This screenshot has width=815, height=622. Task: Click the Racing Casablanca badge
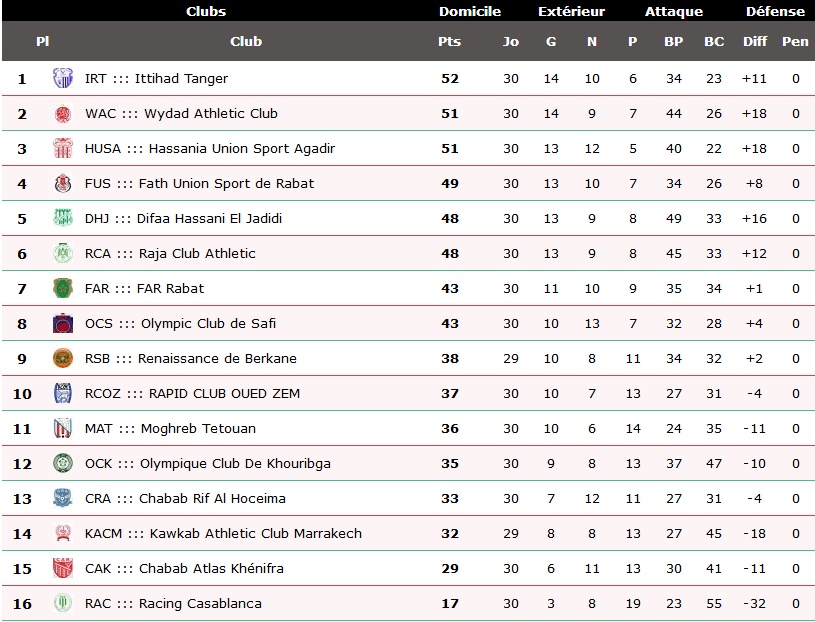click(x=63, y=603)
